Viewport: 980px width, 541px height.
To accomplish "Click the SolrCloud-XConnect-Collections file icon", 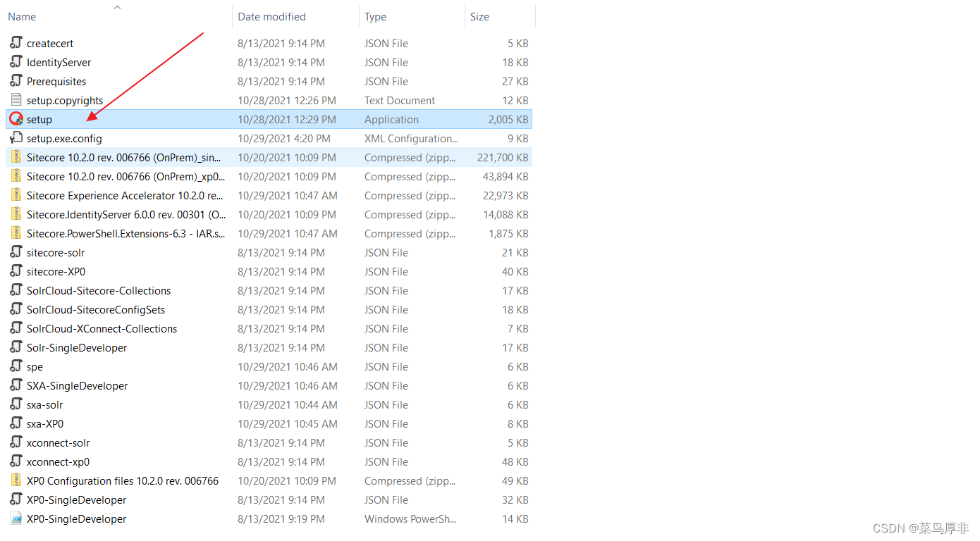I will (x=16, y=328).
